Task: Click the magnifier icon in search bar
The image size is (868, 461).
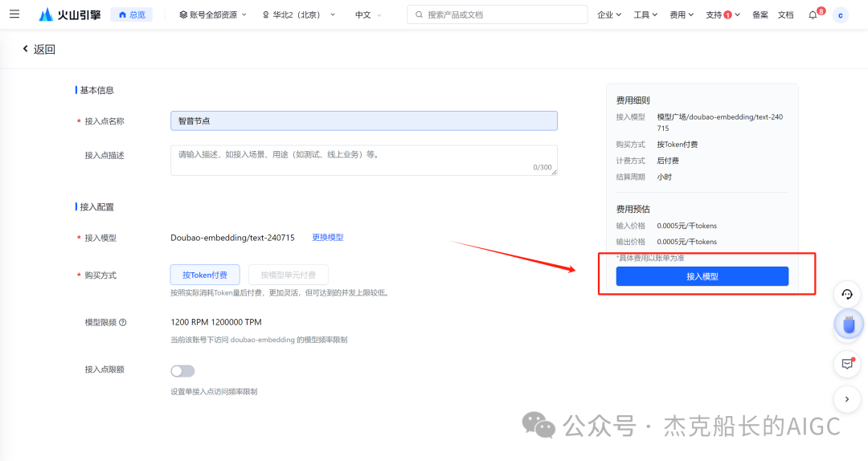Action: click(x=419, y=15)
